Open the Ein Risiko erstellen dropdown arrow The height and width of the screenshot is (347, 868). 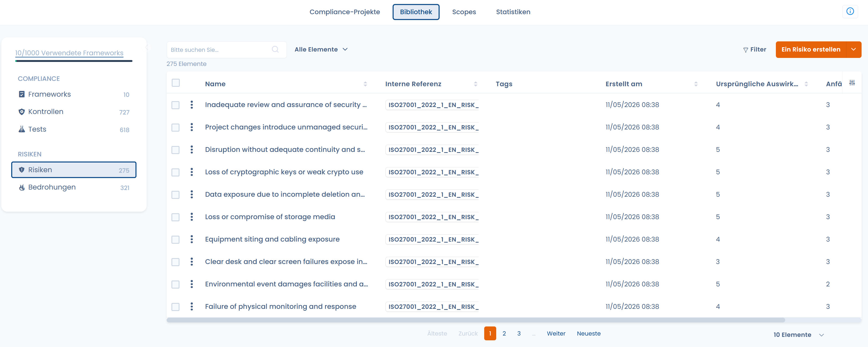coord(854,50)
